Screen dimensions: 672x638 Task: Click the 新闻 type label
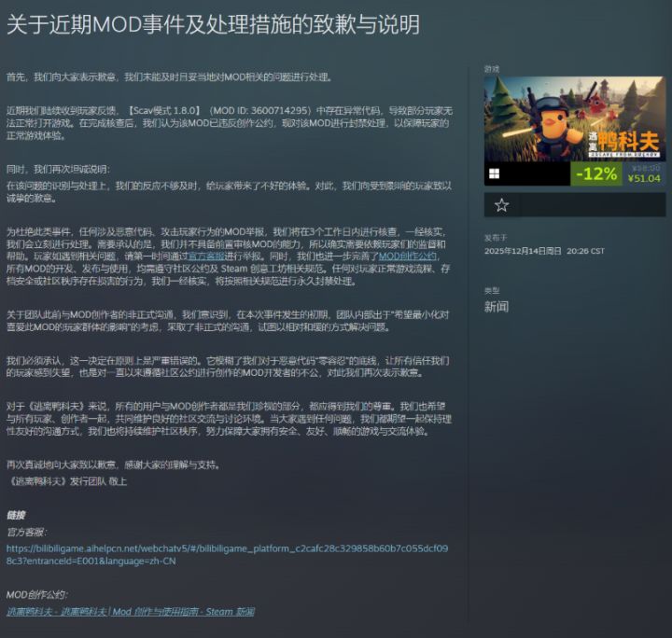point(497,307)
